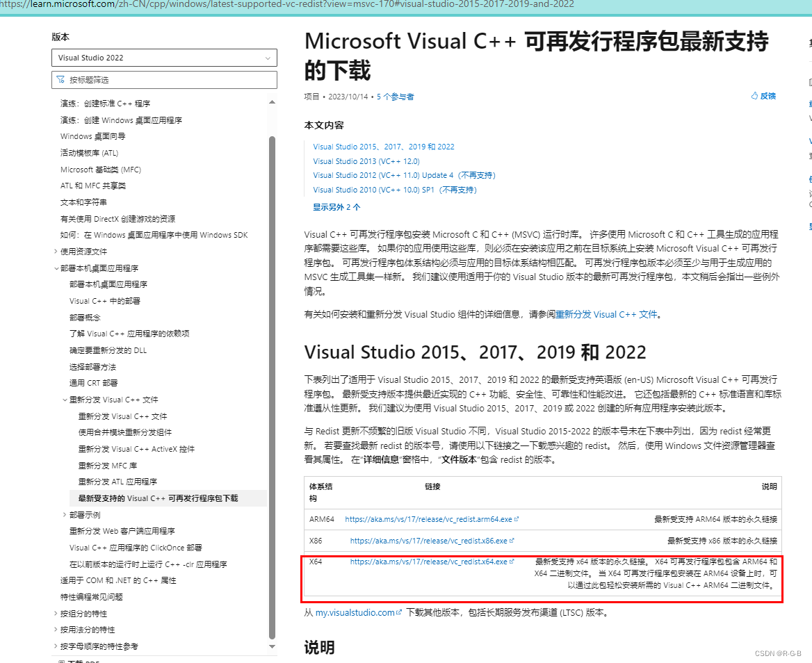Open 有关使用 DirectX 创建游戏的资源 in sidebar
This screenshot has height=663, width=812.
click(x=117, y=219)
